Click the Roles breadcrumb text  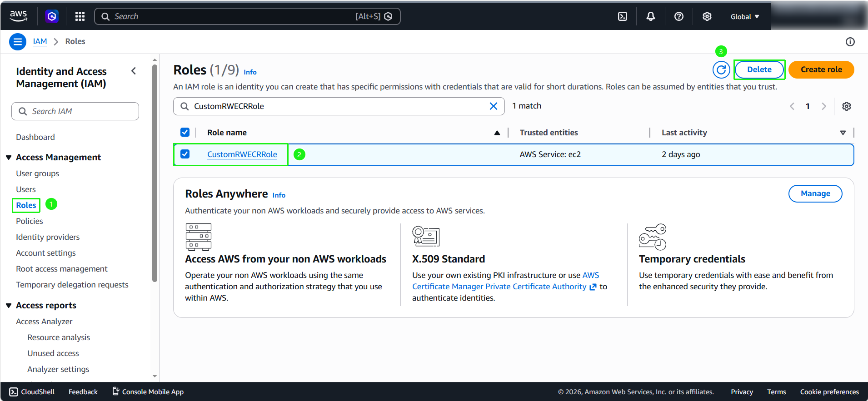coord(75,41)
